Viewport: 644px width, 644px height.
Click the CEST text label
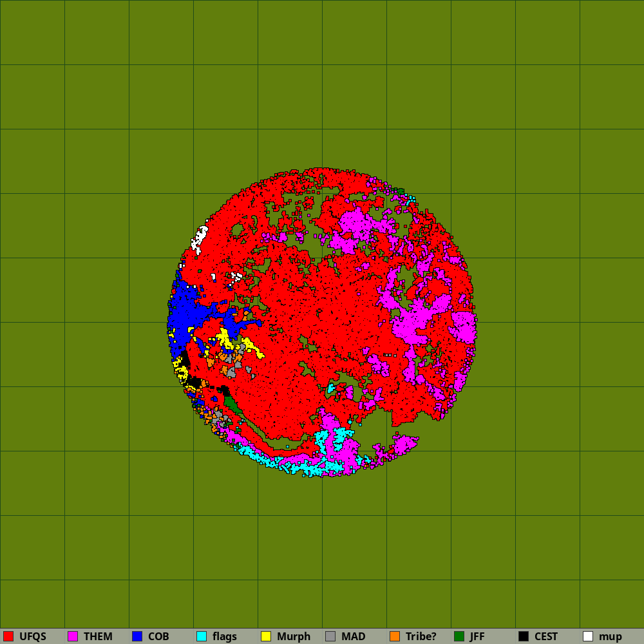546,636
